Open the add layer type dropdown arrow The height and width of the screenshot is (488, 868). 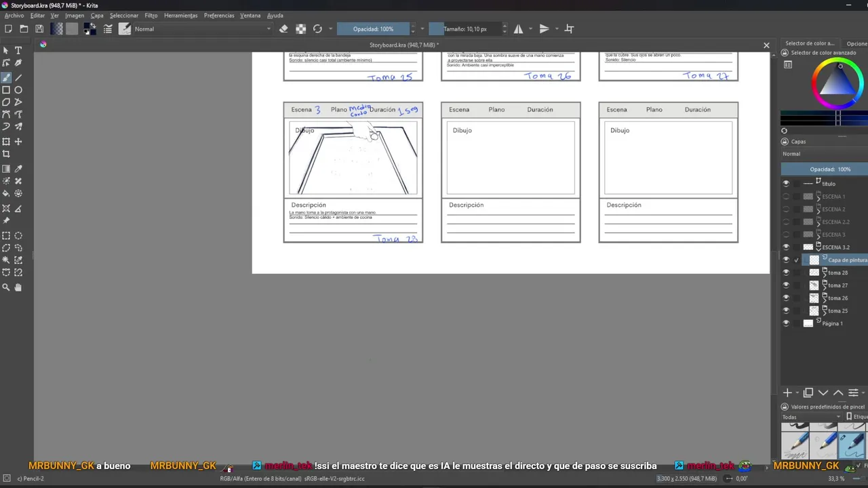pos(797,393)
